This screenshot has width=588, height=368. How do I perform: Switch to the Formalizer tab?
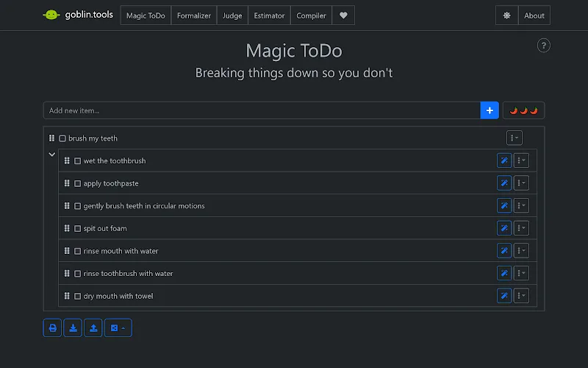[194, 15]
